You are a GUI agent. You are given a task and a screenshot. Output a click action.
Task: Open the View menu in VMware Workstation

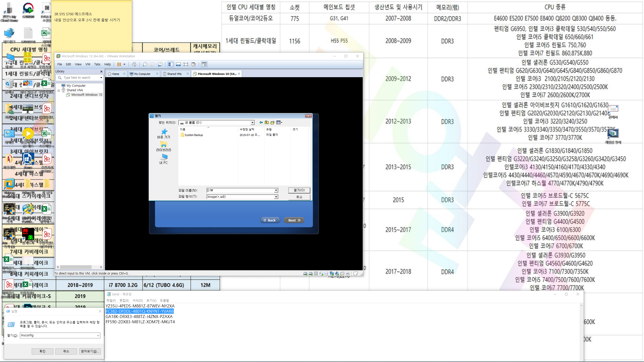click(78, 64)
